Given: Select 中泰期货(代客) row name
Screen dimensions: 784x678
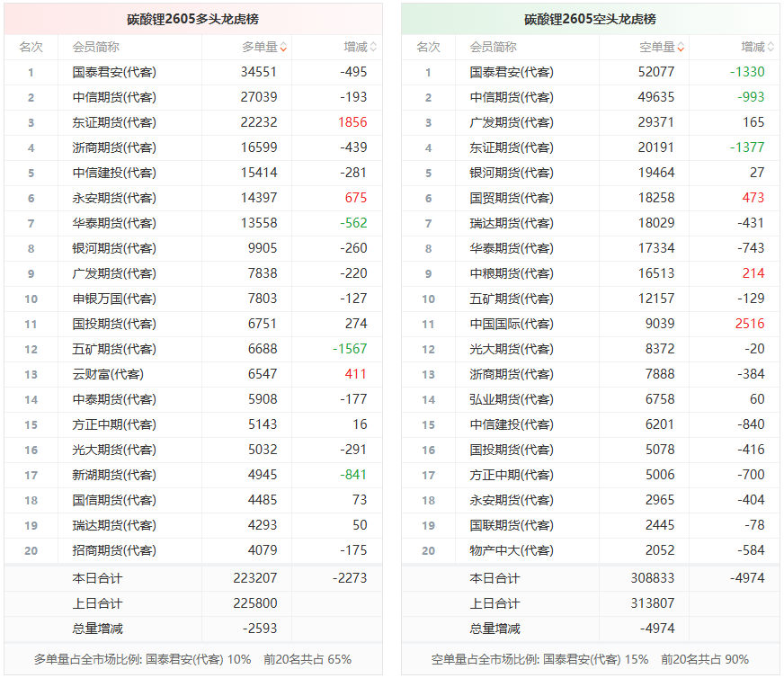Looking at the screenshot, I should coord(114,399).
